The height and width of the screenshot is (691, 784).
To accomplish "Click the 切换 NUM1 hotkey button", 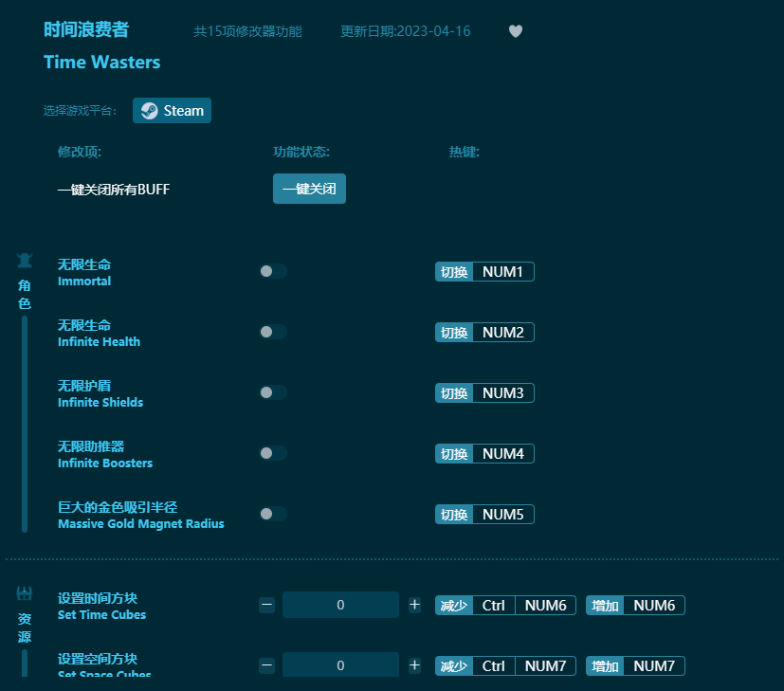I will point(484,271).
